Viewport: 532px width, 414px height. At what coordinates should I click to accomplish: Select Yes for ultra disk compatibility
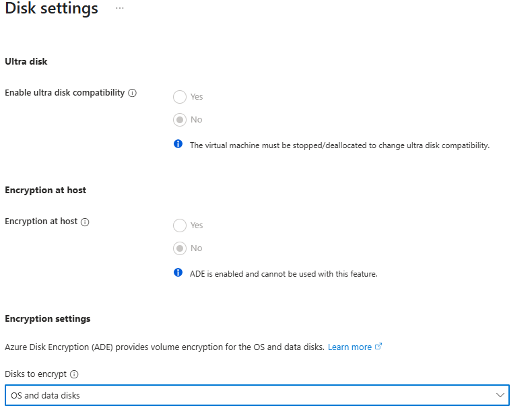180,97
